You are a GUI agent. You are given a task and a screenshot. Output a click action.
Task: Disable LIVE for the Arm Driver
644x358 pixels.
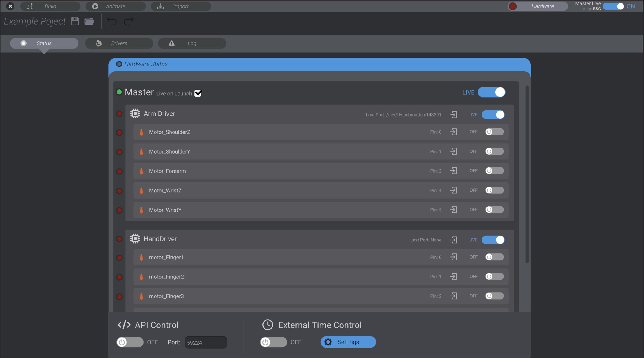tap(493, 115)
